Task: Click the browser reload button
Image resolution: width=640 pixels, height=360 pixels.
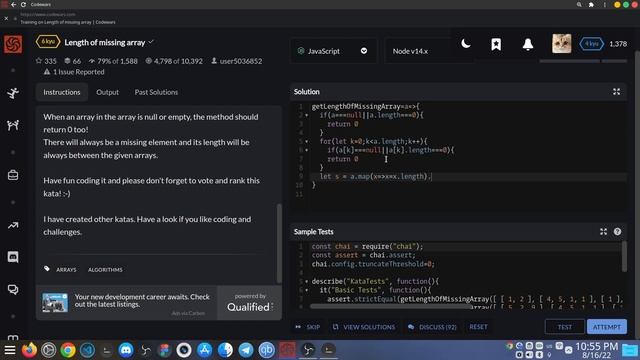Action: point(23,4)
